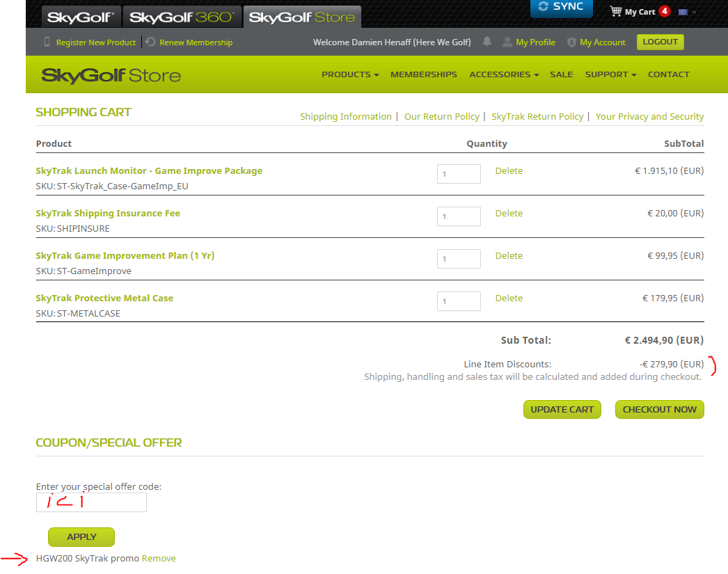The height and width of the screenshot is (574, 728).
Task: Open Your Privacy and Security link
Action: coord(649,116)
